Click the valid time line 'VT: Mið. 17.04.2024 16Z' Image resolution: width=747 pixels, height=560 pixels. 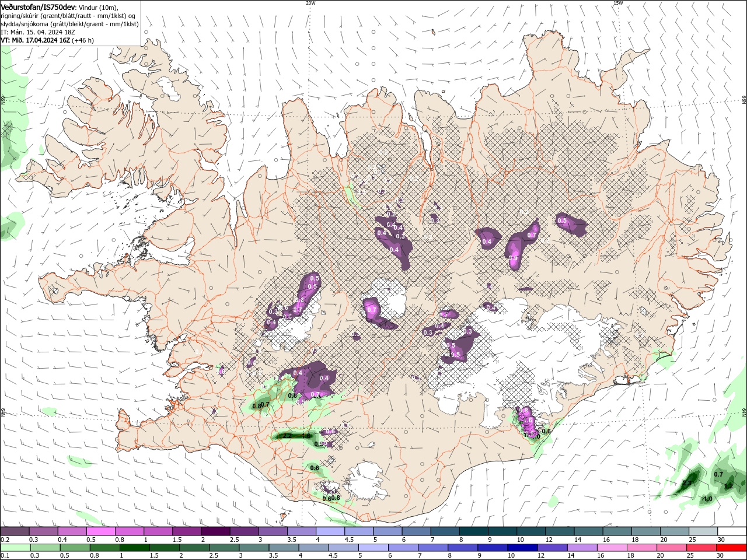(35, 40)
